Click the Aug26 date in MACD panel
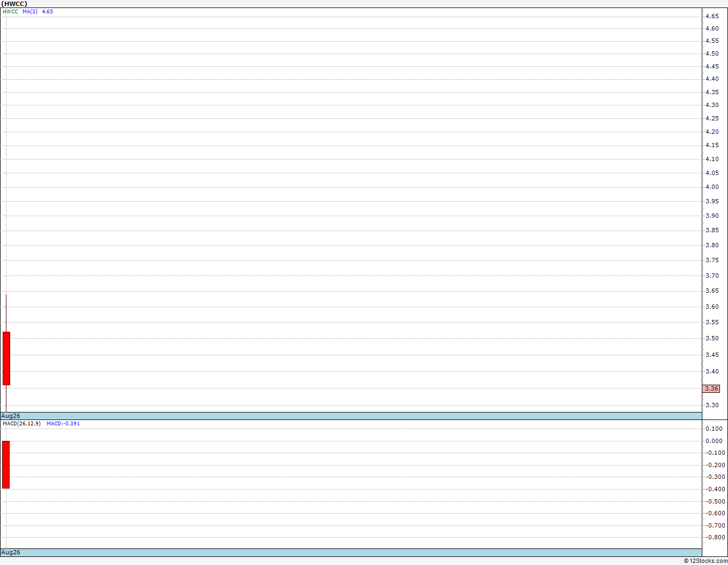 click(11, 552)
